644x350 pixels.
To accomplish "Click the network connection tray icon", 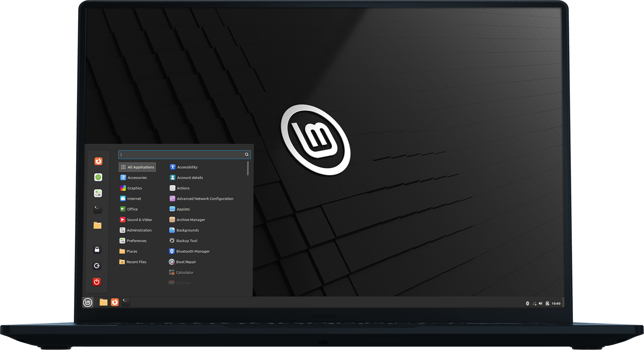I will pos(534,303).
